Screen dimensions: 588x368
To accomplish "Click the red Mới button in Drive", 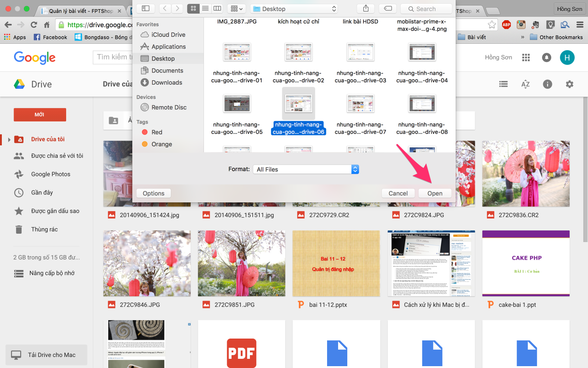I will [x=40, y=114].
